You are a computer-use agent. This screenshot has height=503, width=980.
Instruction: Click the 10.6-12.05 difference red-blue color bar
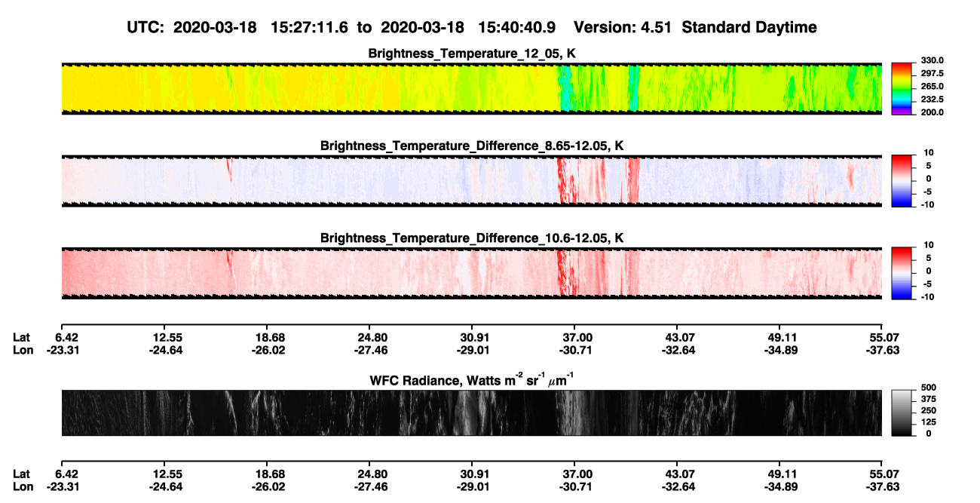coord(902,273)
